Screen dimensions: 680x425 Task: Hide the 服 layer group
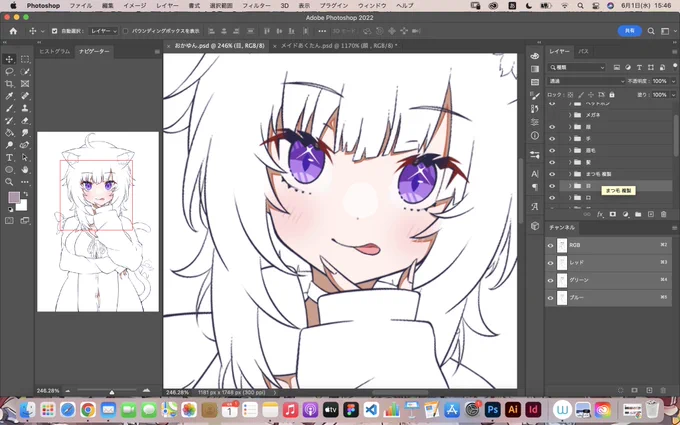tap(552, 127)
